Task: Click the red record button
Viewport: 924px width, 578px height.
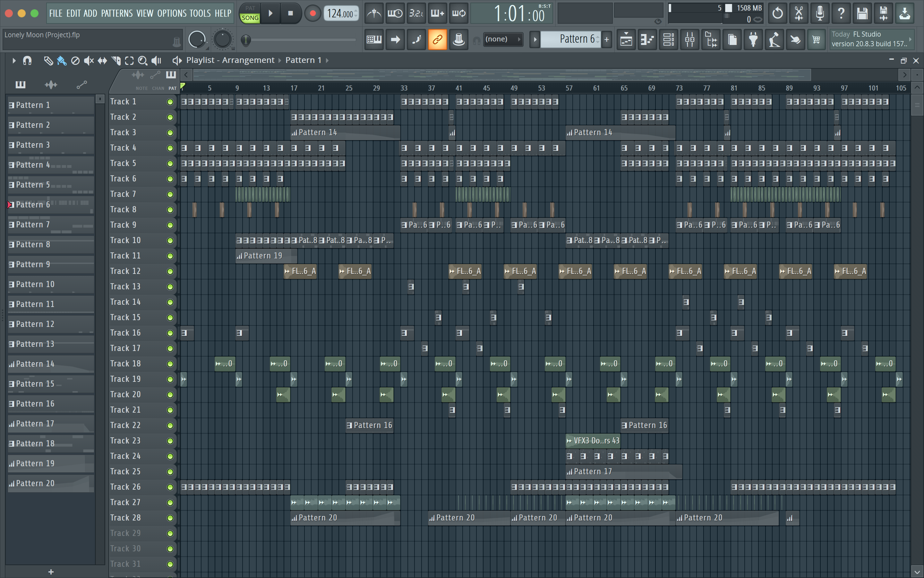Action: click(313, 13)
